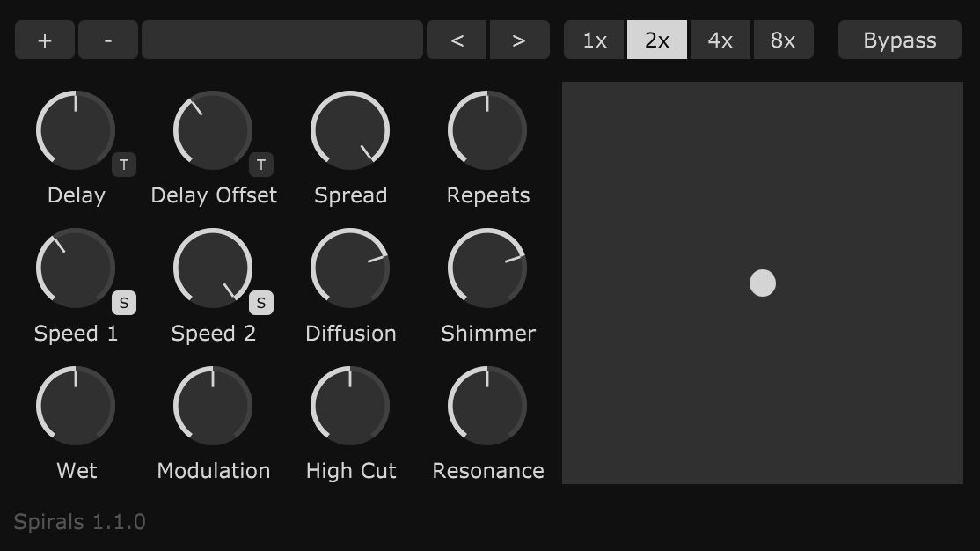980x551 pixels.
Task: Click the Spread knob
Action: point(350,130)
